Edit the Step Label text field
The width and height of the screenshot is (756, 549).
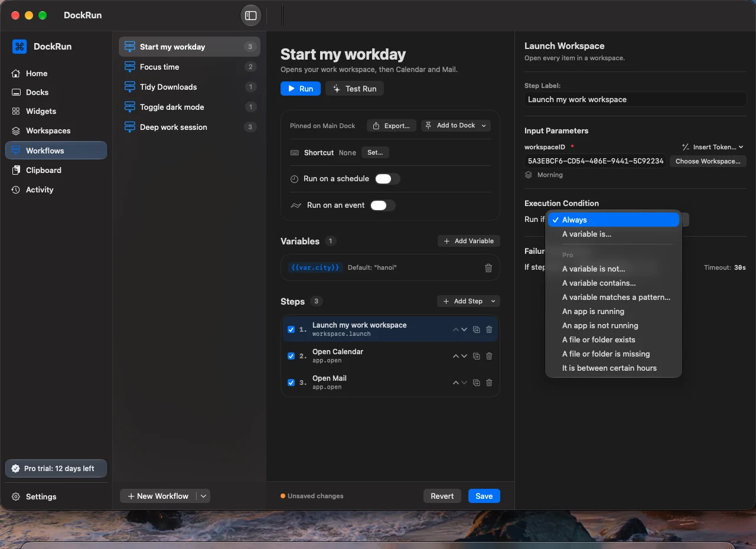[x=636, y=99]
